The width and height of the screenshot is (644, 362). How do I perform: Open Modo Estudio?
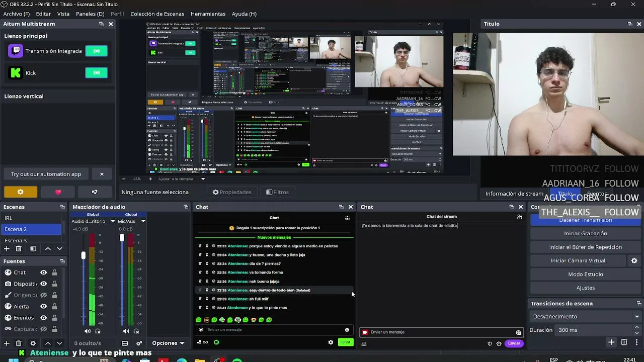pos(586,274)
